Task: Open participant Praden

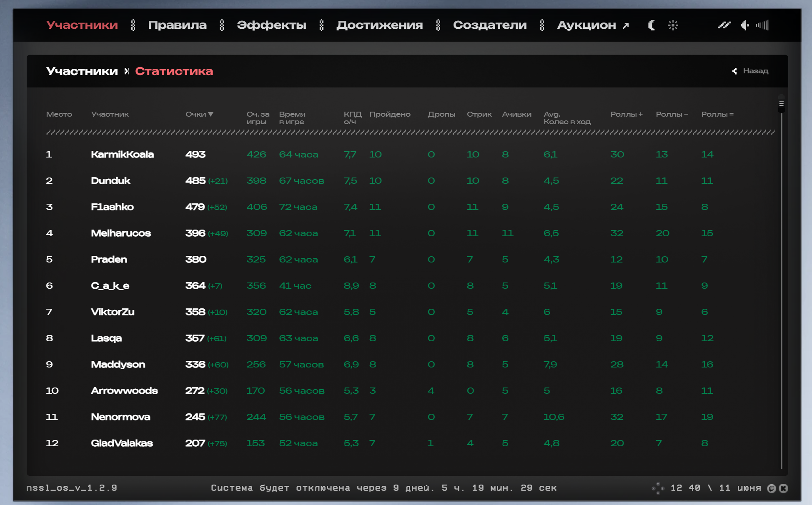Action: tap(109, 260)
